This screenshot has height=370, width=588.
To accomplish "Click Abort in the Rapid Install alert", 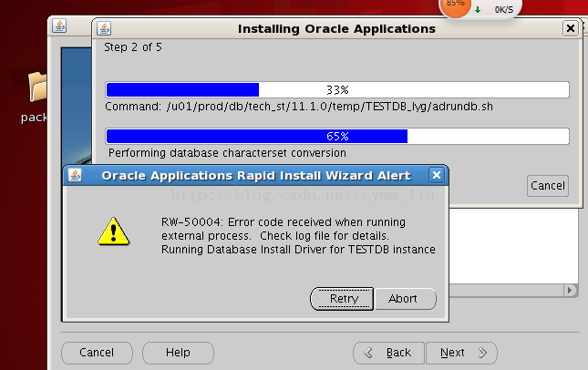I will coord(406,299).
